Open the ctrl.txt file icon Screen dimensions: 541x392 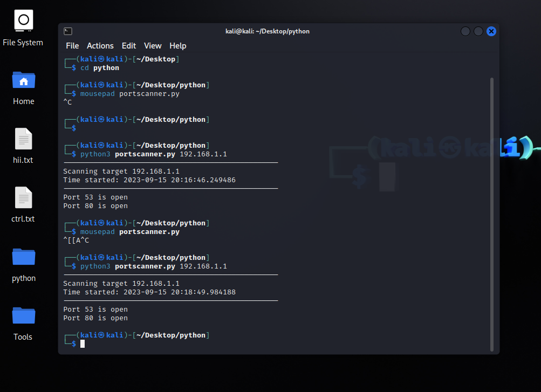pyautogui.click(x=23, y=198)
